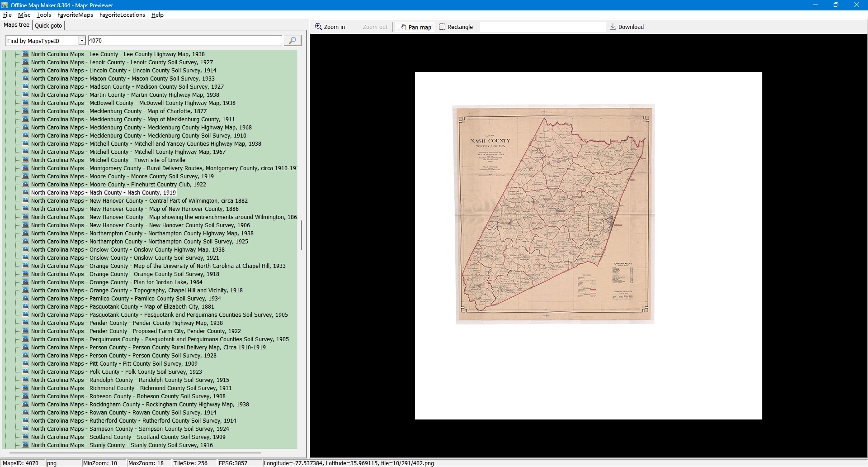Click the search text field containing 4070

point(184,41)
